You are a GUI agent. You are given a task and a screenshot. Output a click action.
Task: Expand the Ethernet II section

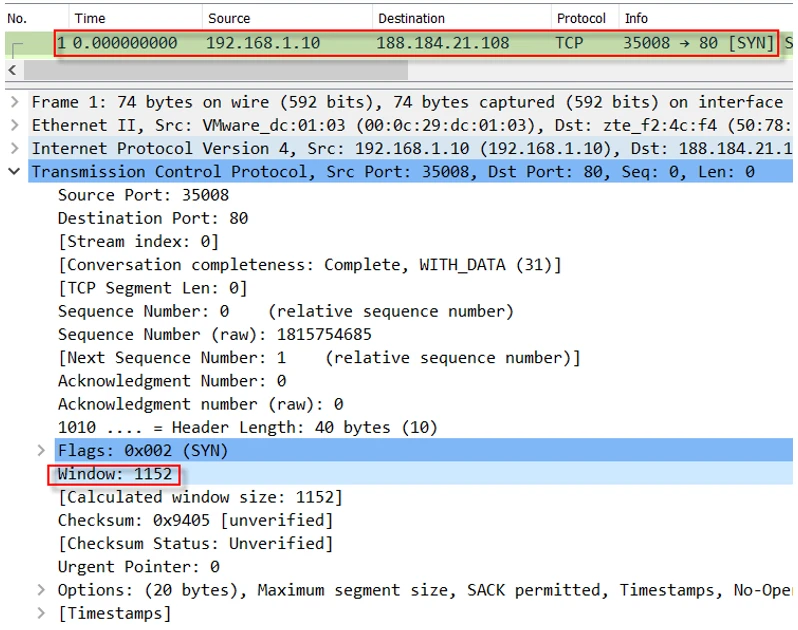click(x=13, y=125)
